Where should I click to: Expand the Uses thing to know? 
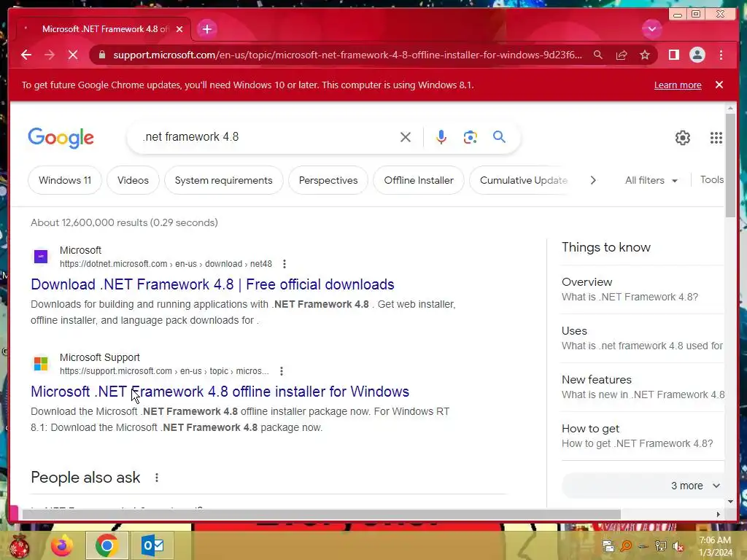(x=643, y=338)
